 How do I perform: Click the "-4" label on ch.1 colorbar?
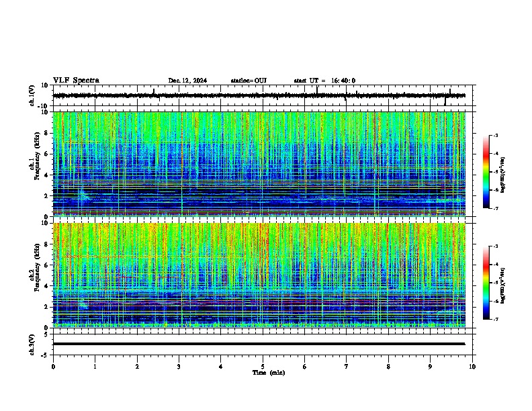pos(496,153)
